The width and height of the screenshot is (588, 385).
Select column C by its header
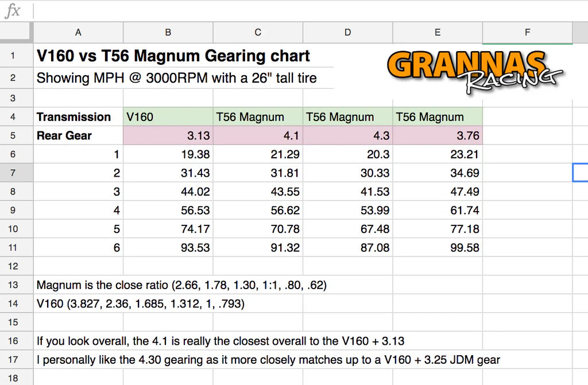coord(258,33)
